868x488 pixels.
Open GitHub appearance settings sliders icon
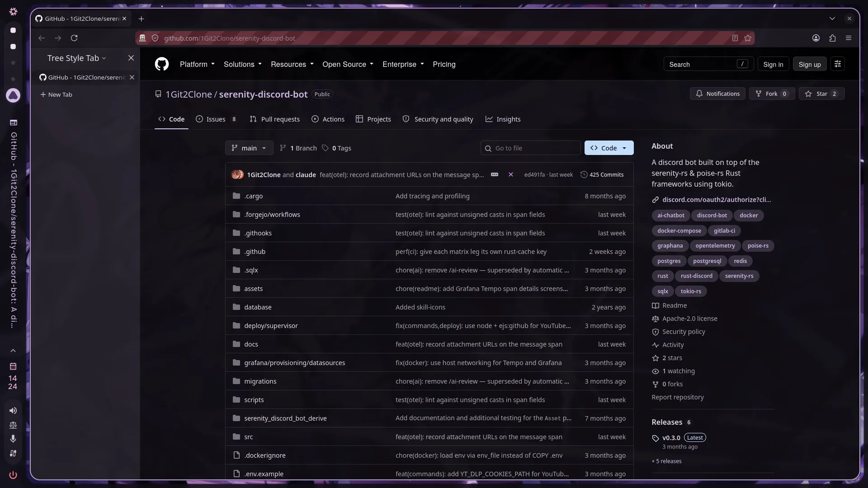[838, 64]
